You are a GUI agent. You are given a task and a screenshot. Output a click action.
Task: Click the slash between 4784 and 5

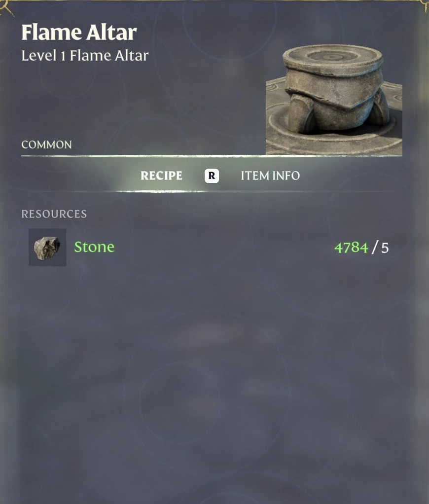point(374,248)
